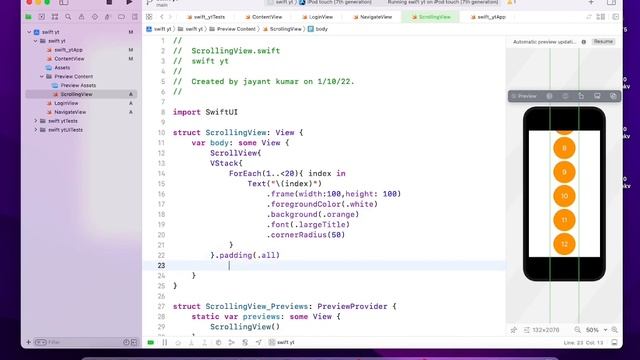Screen dimensions: 640x360
Task: Open LoginView file in navigator
Action: [x=66, y=103]
